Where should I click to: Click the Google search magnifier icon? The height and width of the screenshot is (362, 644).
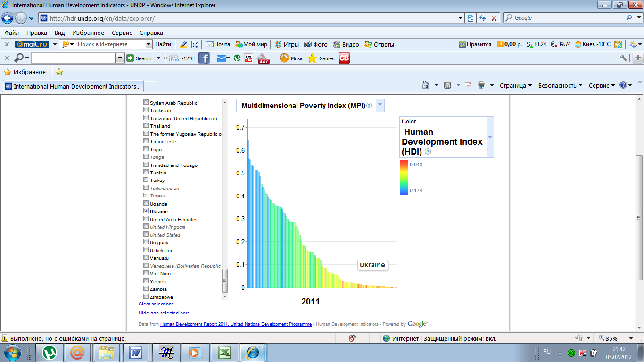coord(630,18)
